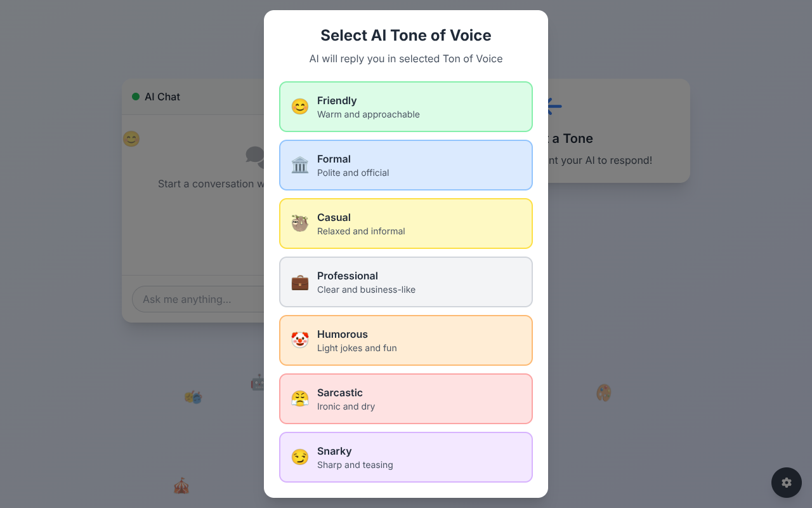The height and width of the screenshot is (508, 812).
Task: Choose the Humorous tone label
Action: (x=343, y=334)
